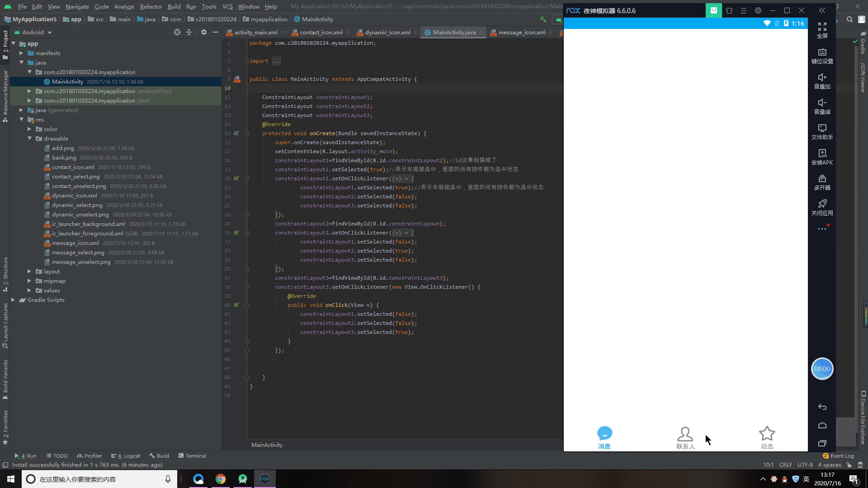Image resolution: width=868 pixels, height=488 pixels.
Task: Toggle code fold marker at onCreate line
Action: (x=247, y=133)
